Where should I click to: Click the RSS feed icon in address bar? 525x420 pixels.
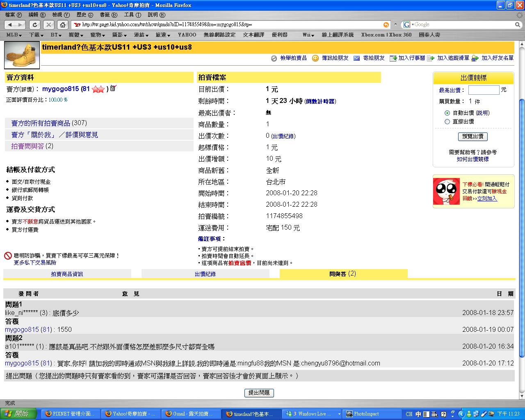point(386,25)
